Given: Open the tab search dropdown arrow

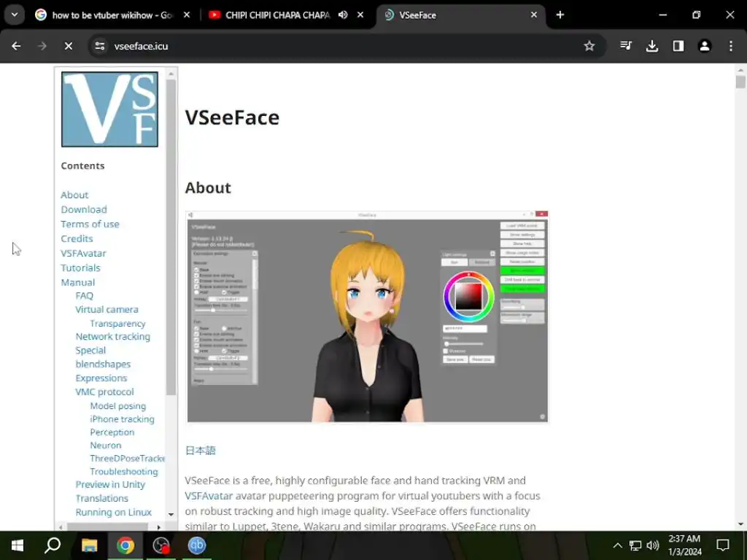Looking at the screenshot, I should point(15,15).
